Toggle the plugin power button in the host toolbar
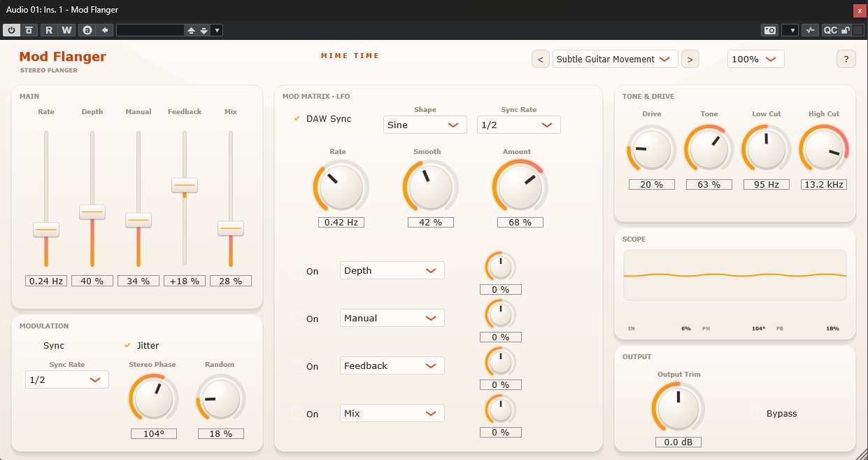Viewport: 868px width, 460px height. (x=12, y=30)
